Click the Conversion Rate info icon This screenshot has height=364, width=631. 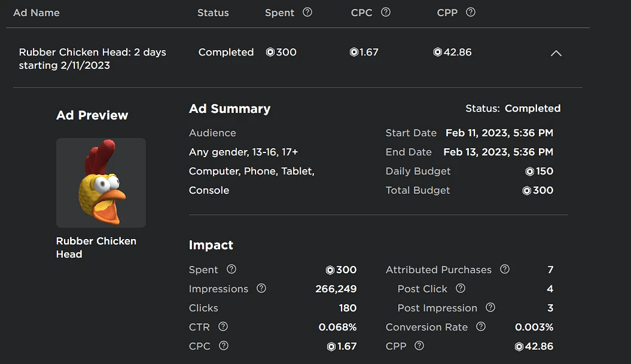pyautogui.click(x=481, y=327)
